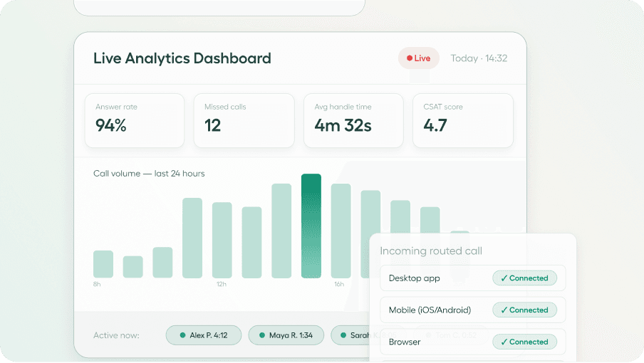Select the chart bar above the 16h label
The image size is (644, 363).
(x=341, y=231)
